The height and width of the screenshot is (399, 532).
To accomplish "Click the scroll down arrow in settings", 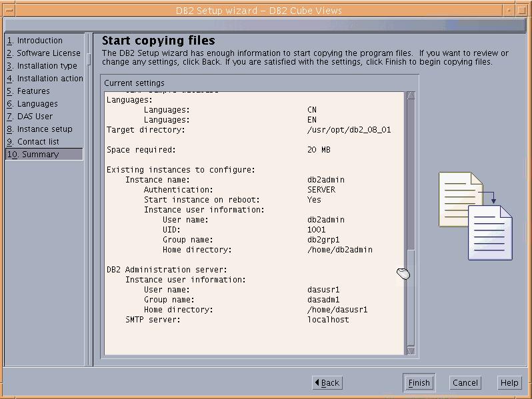I will 411,350.
